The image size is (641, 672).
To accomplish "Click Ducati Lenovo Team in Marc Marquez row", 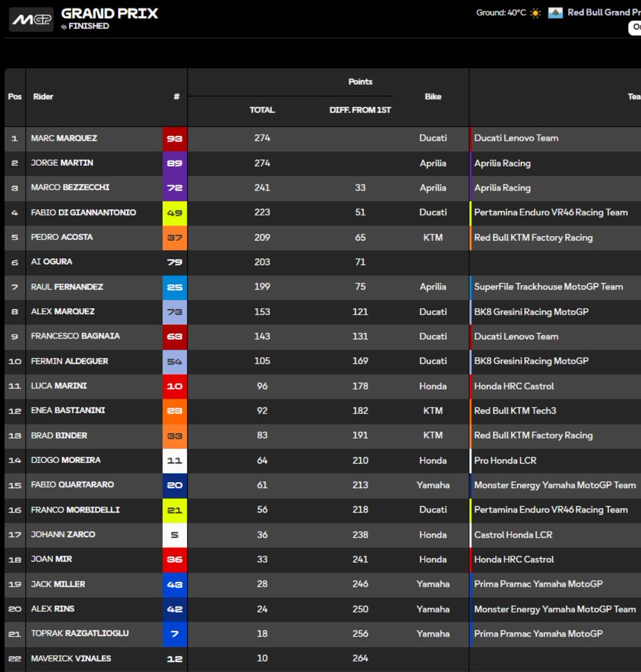I will pyautogui.click(x=516, y=138).
